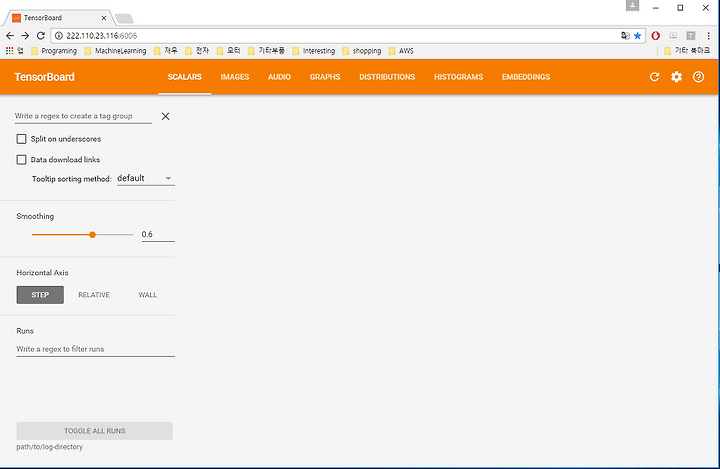Select WALL horizontal axis mode

click(148, 295)
